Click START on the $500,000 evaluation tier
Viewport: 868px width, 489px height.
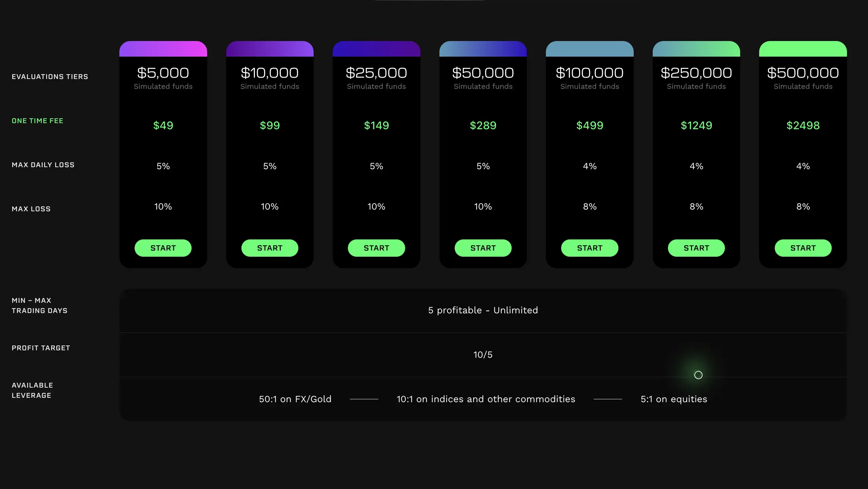[803, 248]
